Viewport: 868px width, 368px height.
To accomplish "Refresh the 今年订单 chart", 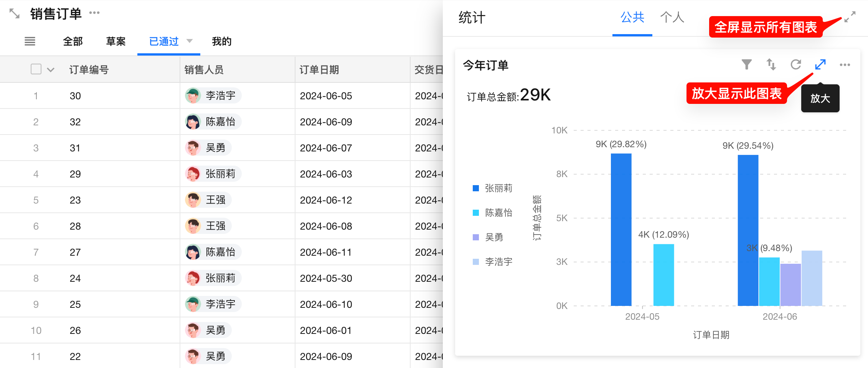I will point(796,64).
